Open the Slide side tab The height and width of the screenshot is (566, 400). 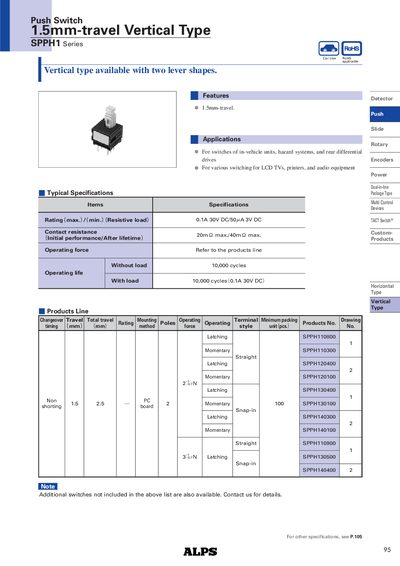point(384,129)
